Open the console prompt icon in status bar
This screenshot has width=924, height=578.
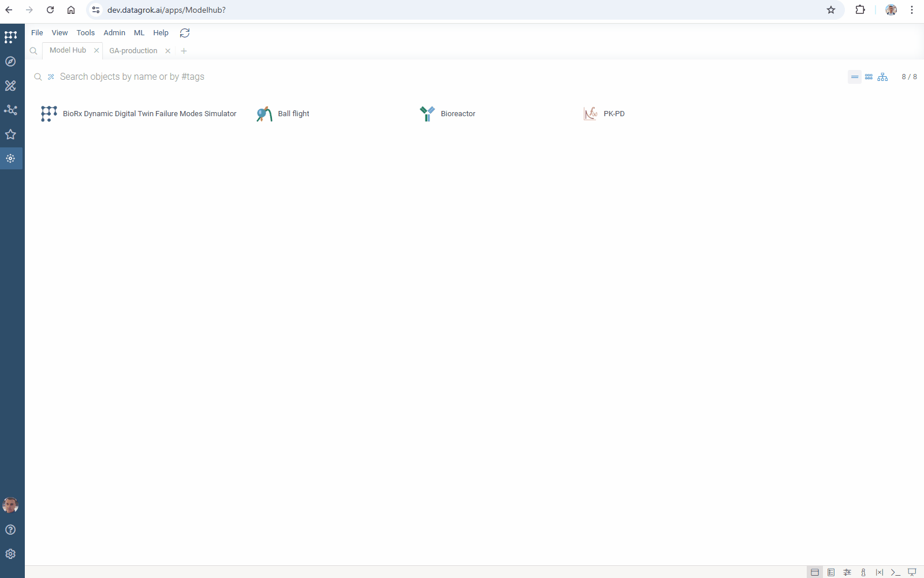pos(896,572)
